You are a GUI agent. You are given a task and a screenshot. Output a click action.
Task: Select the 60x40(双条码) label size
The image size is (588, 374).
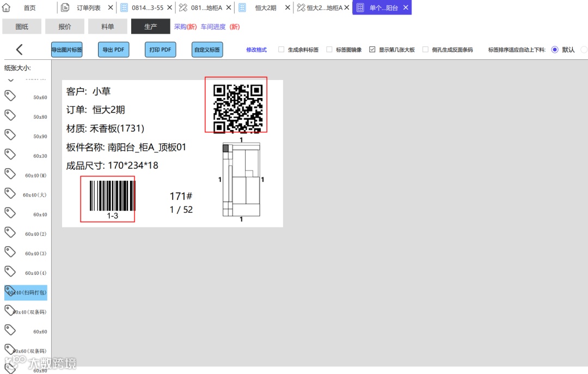(26, 312)
